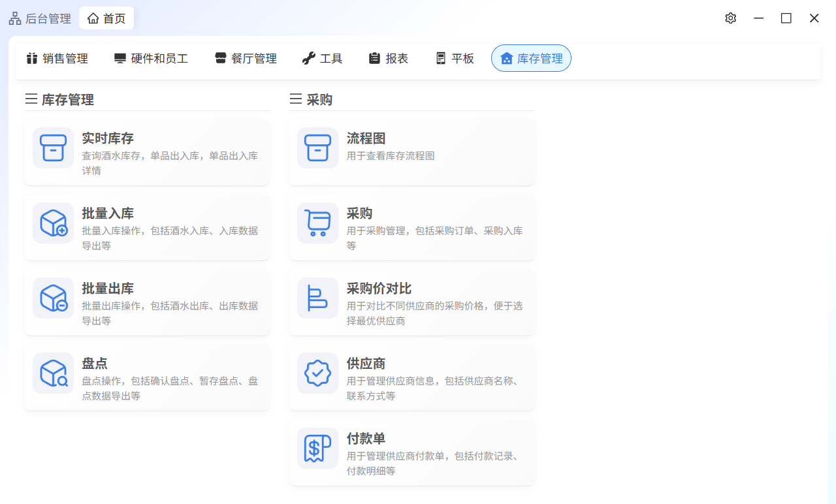Select the 库存管理 tab
The image size is (836, 504).
click(531, 59)
